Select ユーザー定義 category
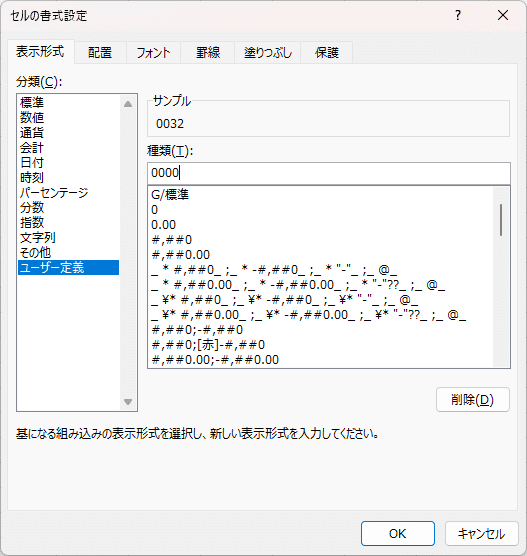The height and width of the screenshot is (556, 527). [68, 267]
